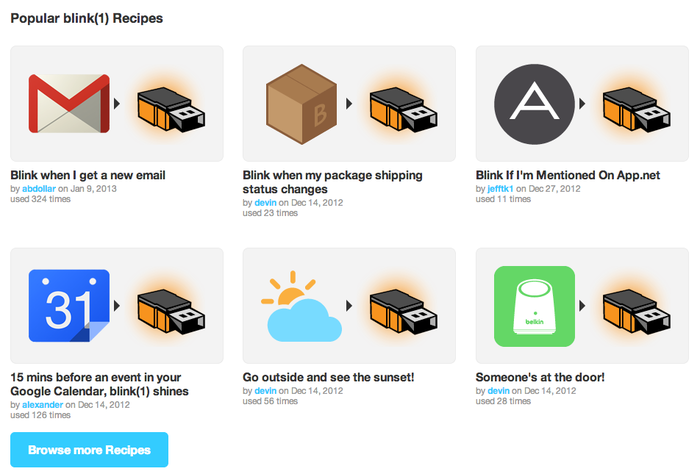This screenshot has height=474, width=700.
Task: Click the Google Calendar 31 icon
Action: 69,306
